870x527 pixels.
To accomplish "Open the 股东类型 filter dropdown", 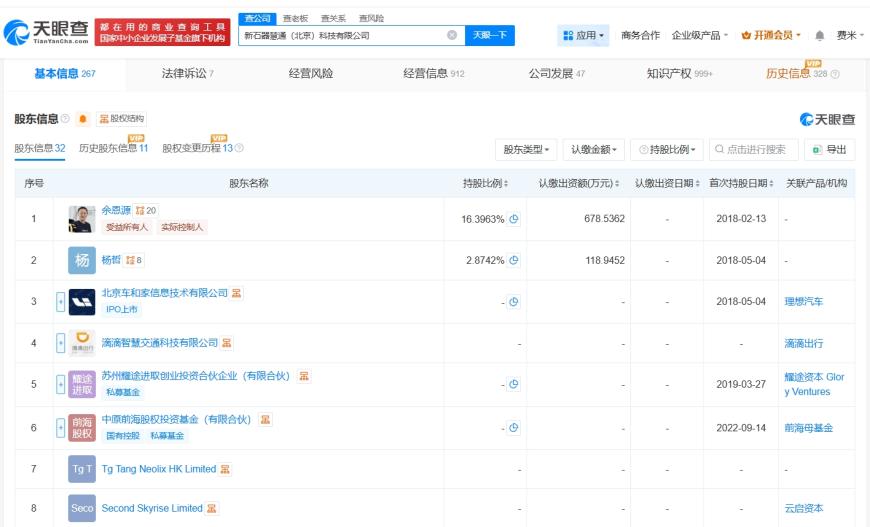I will pos(526,150).
